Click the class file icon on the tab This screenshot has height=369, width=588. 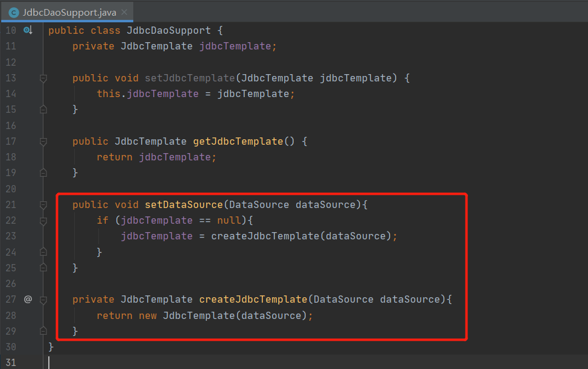pos(14,13)
